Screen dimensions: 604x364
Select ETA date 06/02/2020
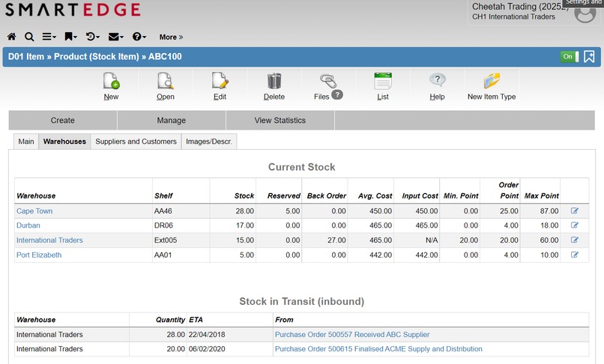207,349
